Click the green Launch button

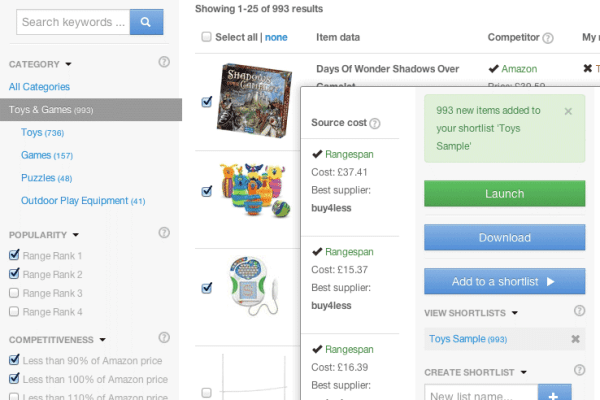[504, 194]
